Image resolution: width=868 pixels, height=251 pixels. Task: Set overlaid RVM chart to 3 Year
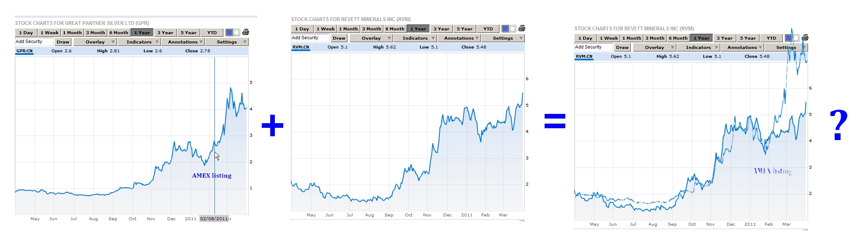point(725,38)
